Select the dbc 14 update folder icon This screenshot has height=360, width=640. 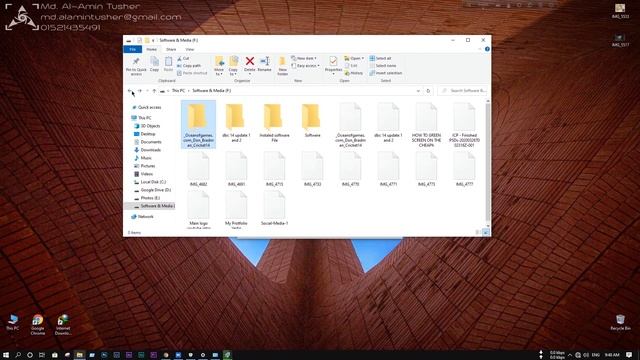235,116
